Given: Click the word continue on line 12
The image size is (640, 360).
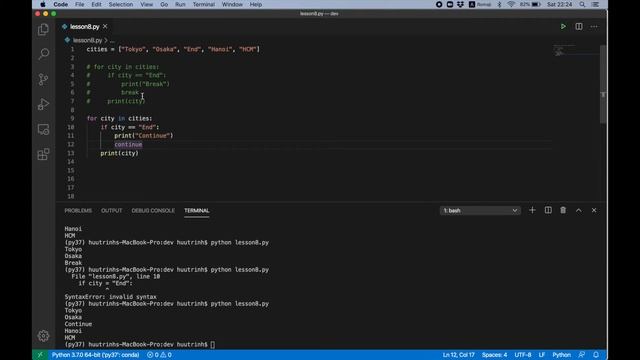Looking at the screenshot, I should tap(128, 144).
